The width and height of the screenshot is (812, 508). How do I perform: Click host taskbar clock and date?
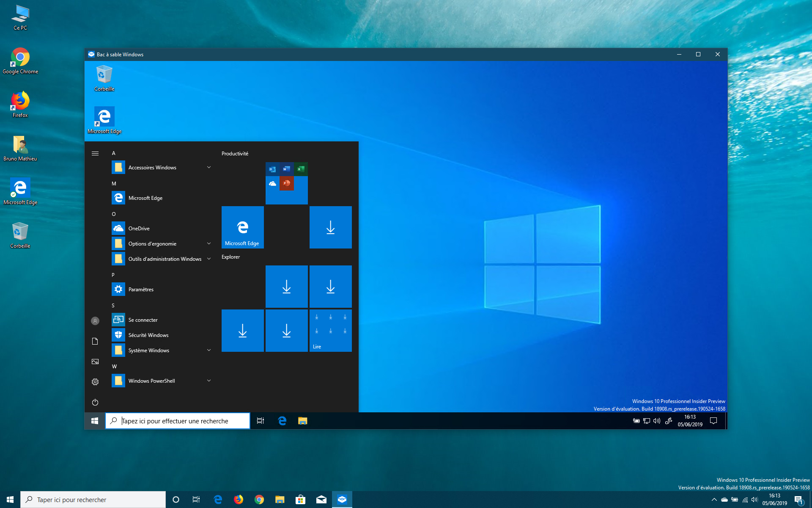774,500
